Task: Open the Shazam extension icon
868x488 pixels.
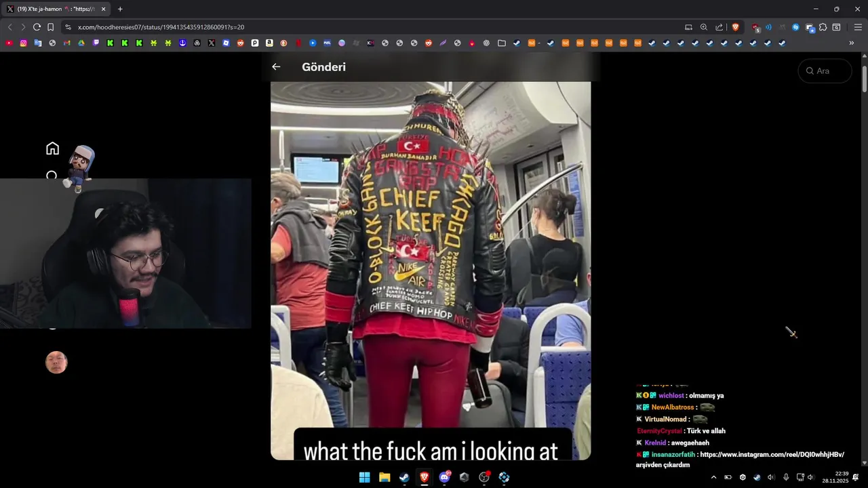Action: tap(795, 27)
